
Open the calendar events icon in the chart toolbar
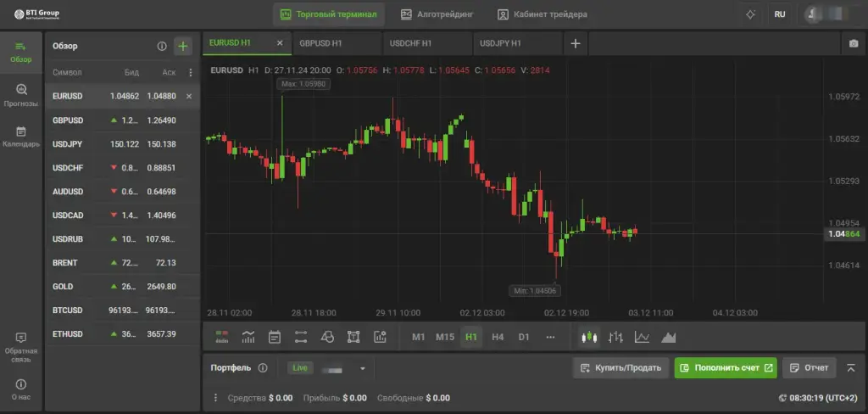pyautogui.click(x=275, y=337)
